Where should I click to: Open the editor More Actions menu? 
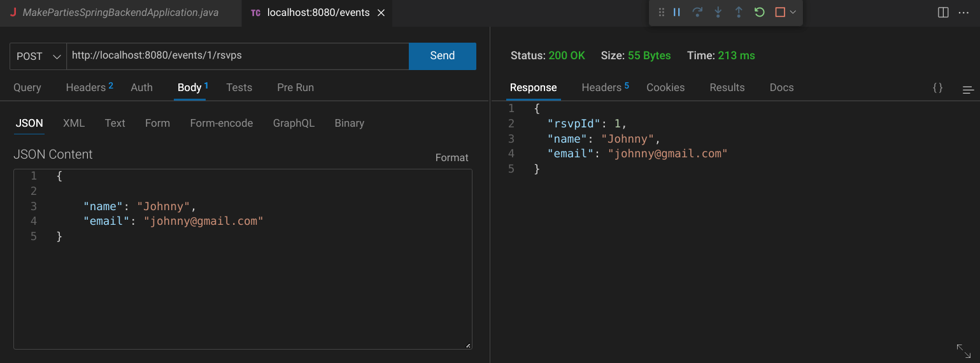[963, 13]
